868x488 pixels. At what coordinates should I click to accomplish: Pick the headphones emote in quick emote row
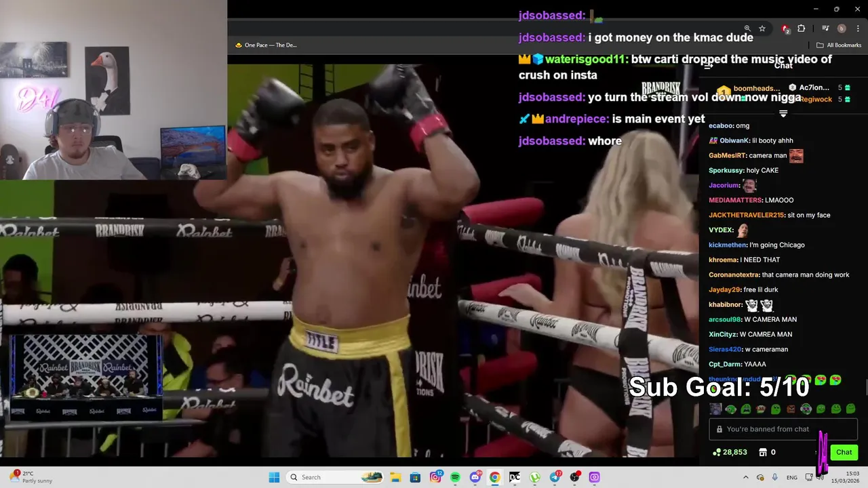pyautogui.click(x=806, y=409)
